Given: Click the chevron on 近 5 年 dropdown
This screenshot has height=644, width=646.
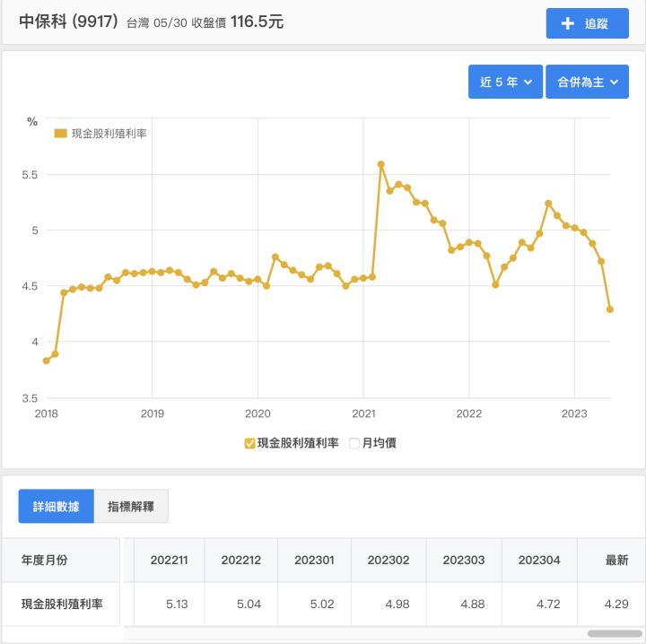Looking at the screenshot, I should tap(528, 82).
